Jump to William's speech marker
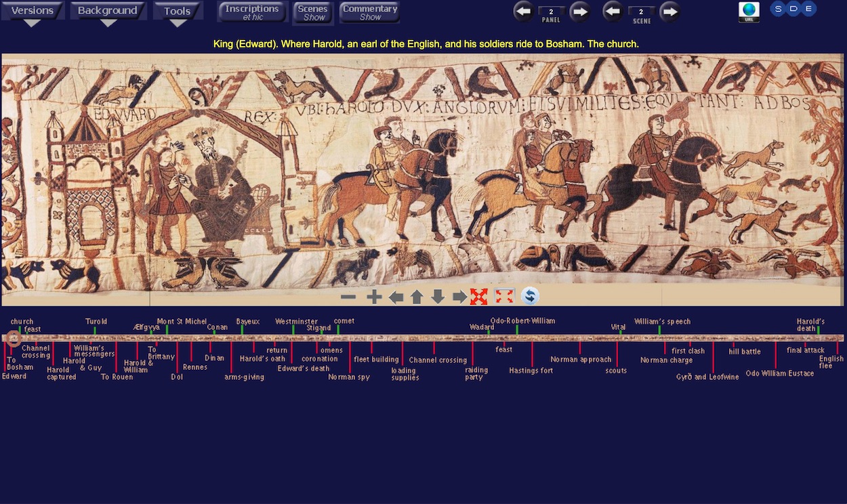 (663, 322)
